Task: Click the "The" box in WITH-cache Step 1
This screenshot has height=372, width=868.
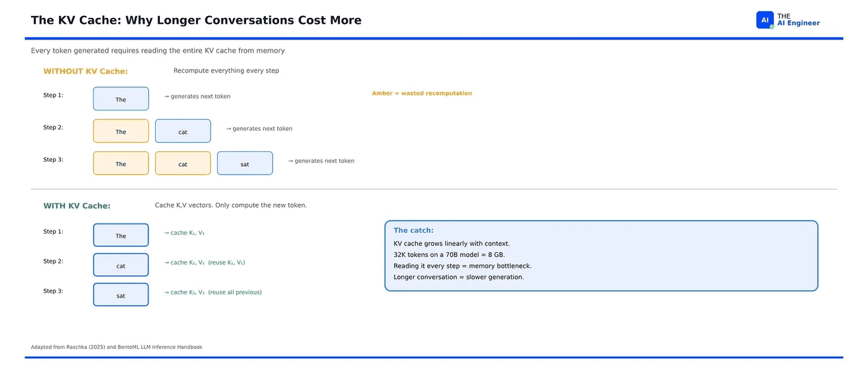Action: [121, 236]
